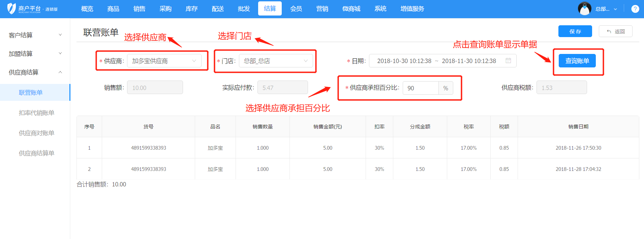Collapse the 供应商结算 sidebar section
Viewport: 644px width, 239px height.
tap(35, 72)
